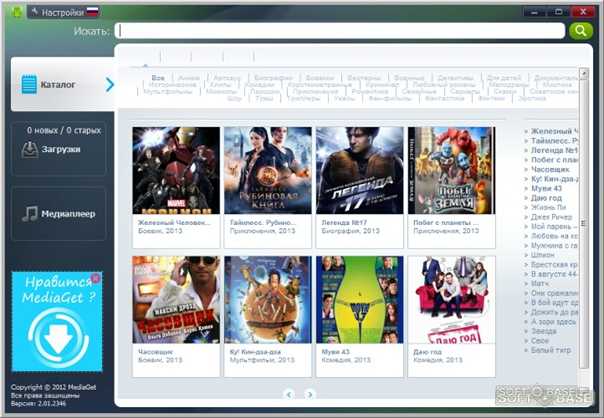Open the Загрузки downloads section

pos(59,149)
